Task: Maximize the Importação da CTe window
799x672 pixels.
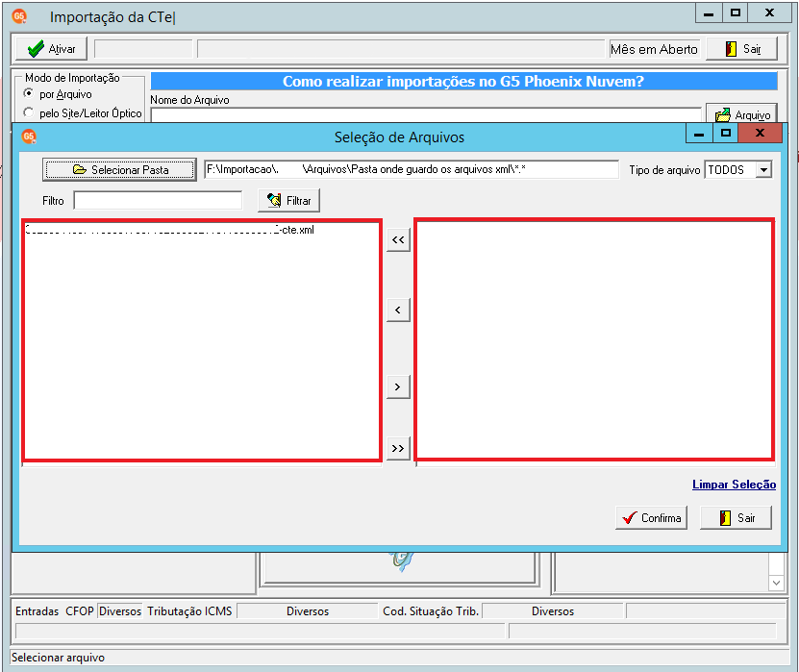Action: (x=735, y=13)
